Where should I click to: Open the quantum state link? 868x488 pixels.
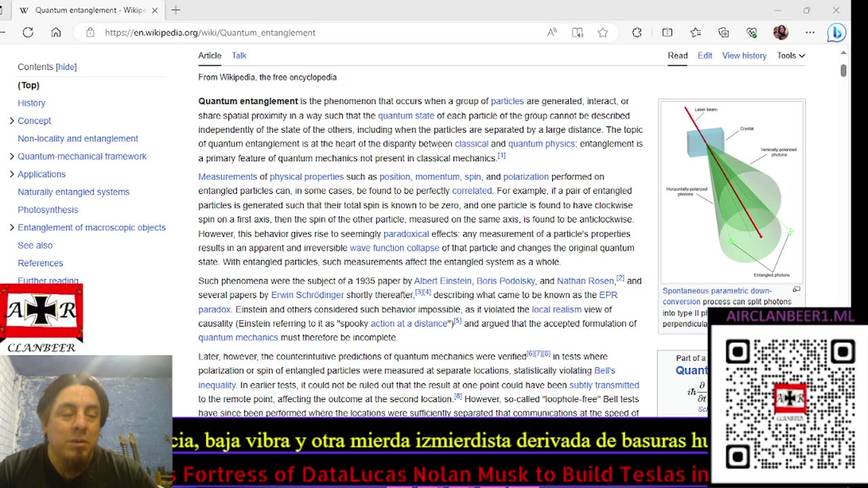click(406, 116)
